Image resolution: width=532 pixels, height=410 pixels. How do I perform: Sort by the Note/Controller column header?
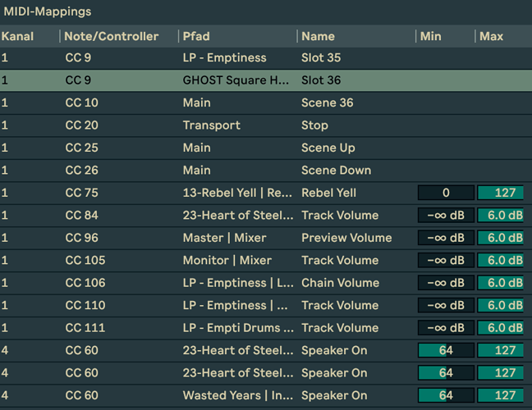112,36
